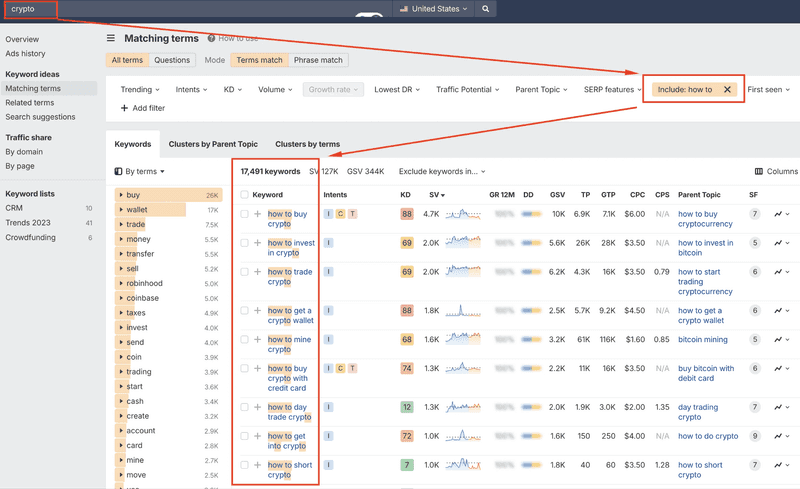Image resolution: width=800 pixels, height=489 pixels.
Task: Open Search suggestions in sidebar
Action: (x=40, y=117)
